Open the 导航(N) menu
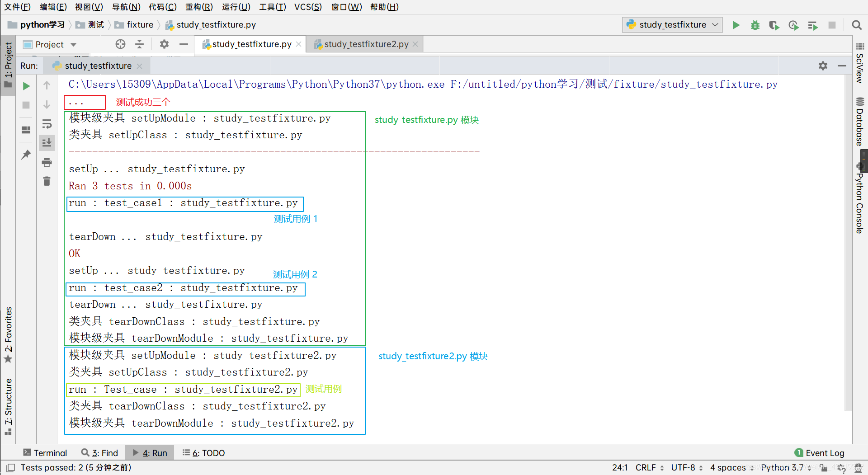The width and height of the screenshot is (868, 475). (x=126, y=7)
